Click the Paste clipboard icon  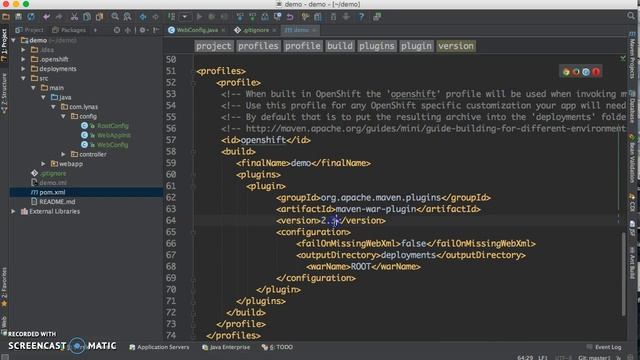(x=100, y=17)
